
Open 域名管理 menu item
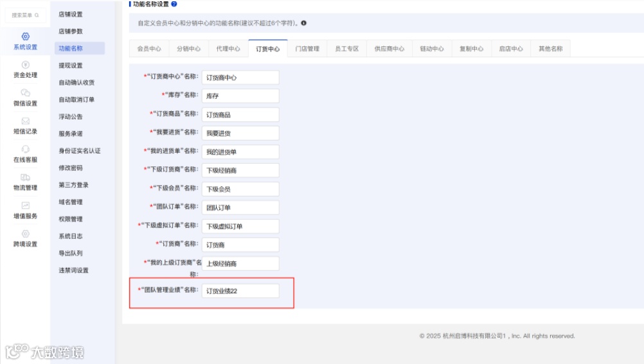click(71, 202)
